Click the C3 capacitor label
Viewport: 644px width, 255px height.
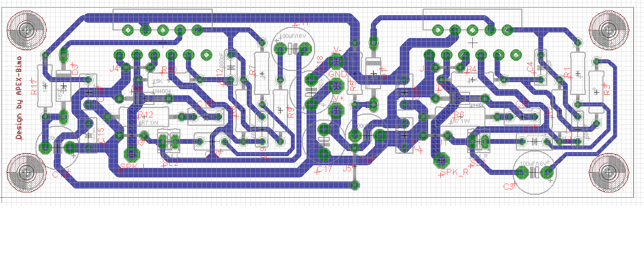[509, 187]
